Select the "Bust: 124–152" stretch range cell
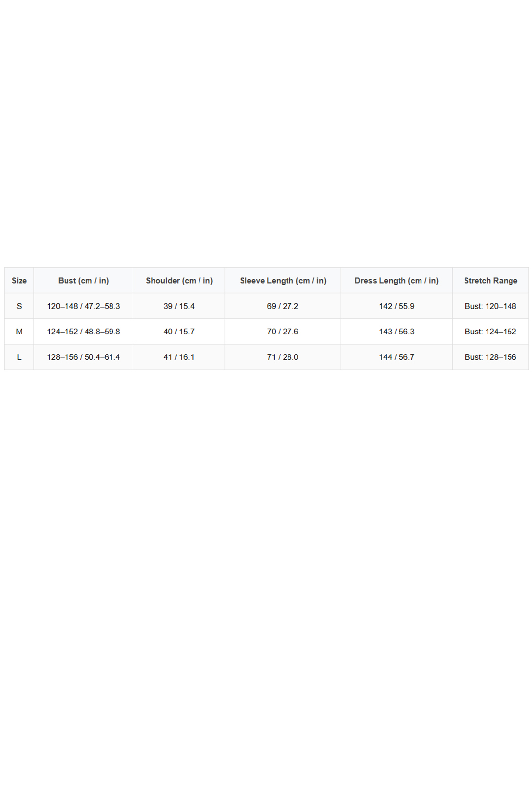Screen dimensions: 532x798 [x=490, y=332]
